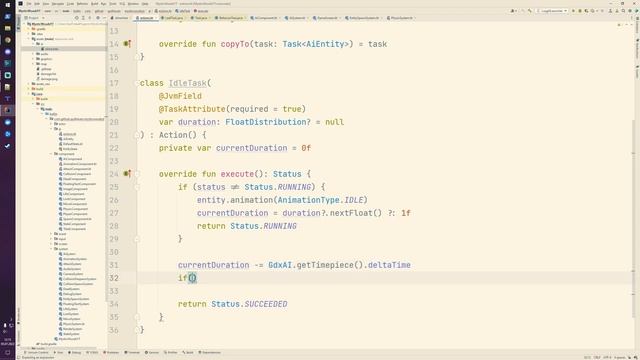This screenshot has height=360, width=640.
Task: Open the Help menu
Action: click(145, 4)
